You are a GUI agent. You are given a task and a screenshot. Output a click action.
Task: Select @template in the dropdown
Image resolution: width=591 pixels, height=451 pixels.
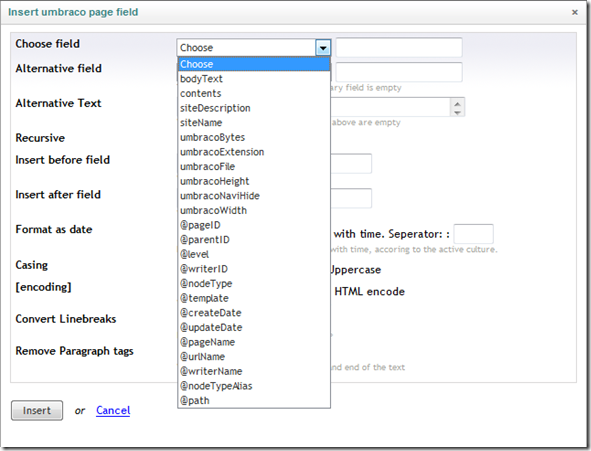coord(254,298)
